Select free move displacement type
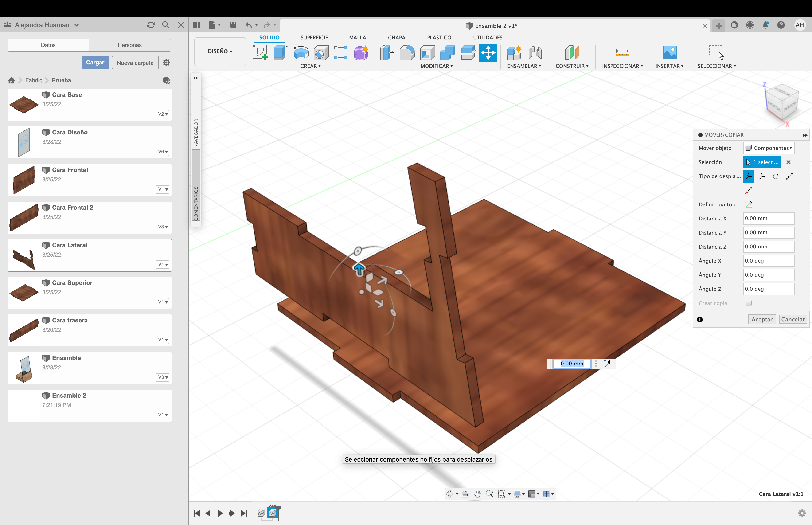This screenshot has height=525, width=812. 749,176
